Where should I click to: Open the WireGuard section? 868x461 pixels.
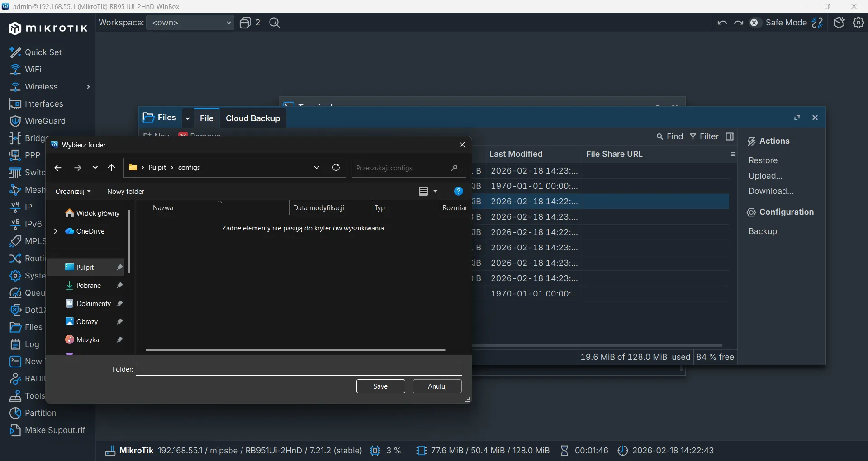click(x=45, y=121)
